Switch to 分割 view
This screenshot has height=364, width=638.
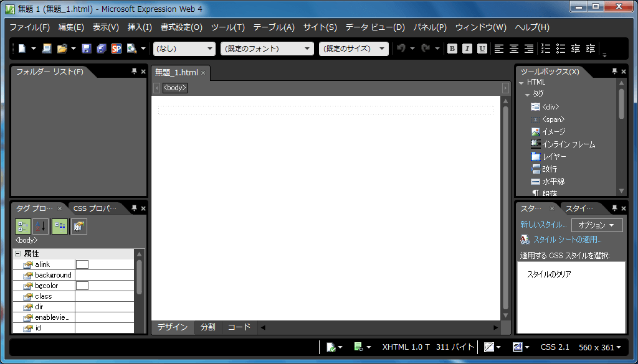pyautogui.click(x=208, y=327)
